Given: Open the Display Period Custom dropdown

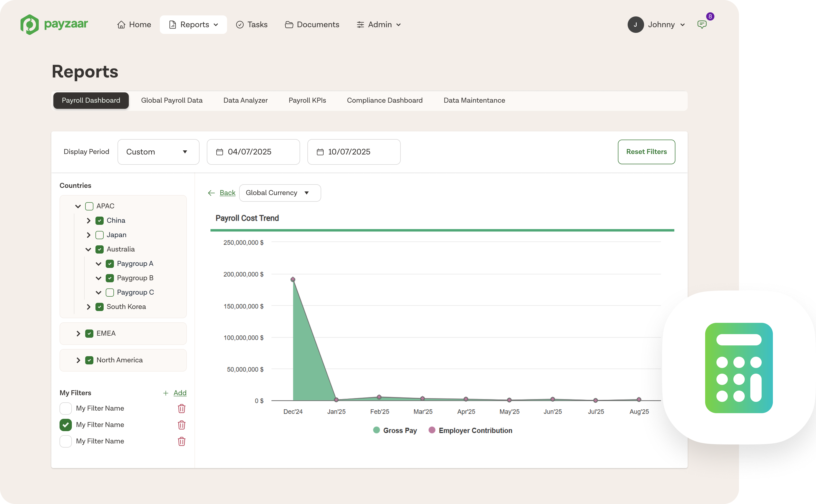Looking at the screenshot, I should coord(158,152).
